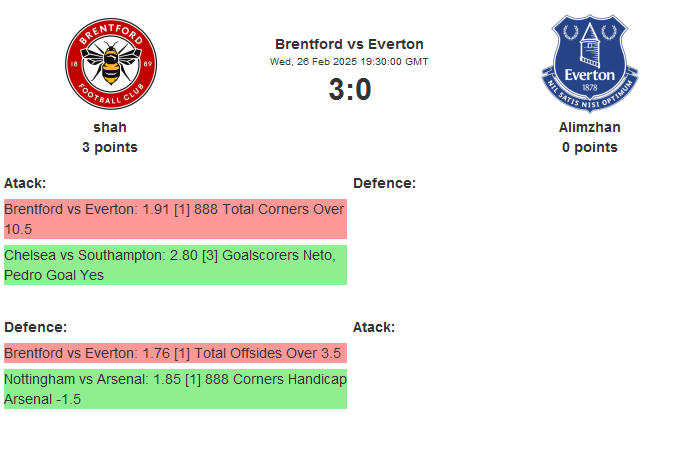This screenshot has width=700, height=460.
Task: Click the Everton wordmark banner on the crest
Action: (590, 74)
